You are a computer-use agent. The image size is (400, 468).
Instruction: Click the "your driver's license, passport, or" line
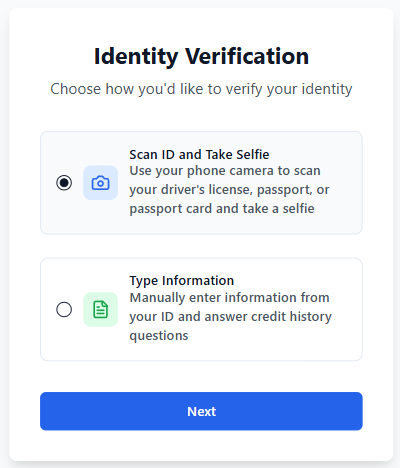(229, 190)
